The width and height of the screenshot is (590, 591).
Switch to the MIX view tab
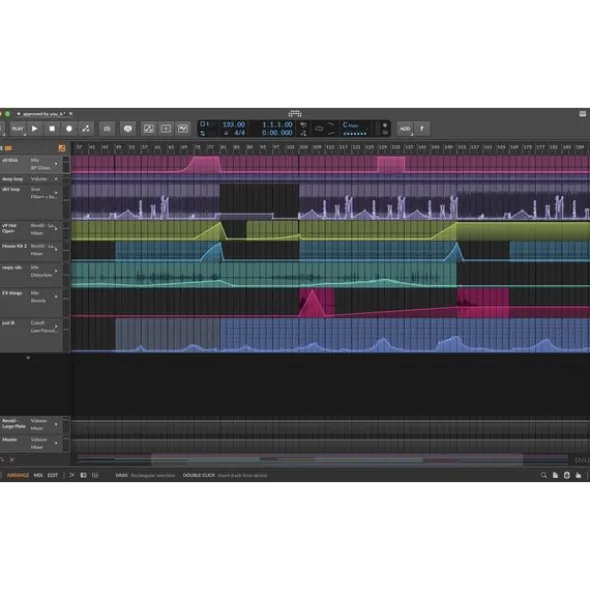pos(38,475)
